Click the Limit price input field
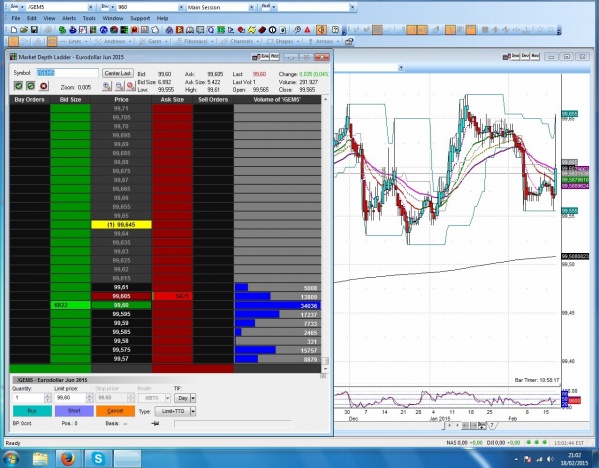Image resolution: width=599 pixels, height=468 pixels. (x=70, y=398)
